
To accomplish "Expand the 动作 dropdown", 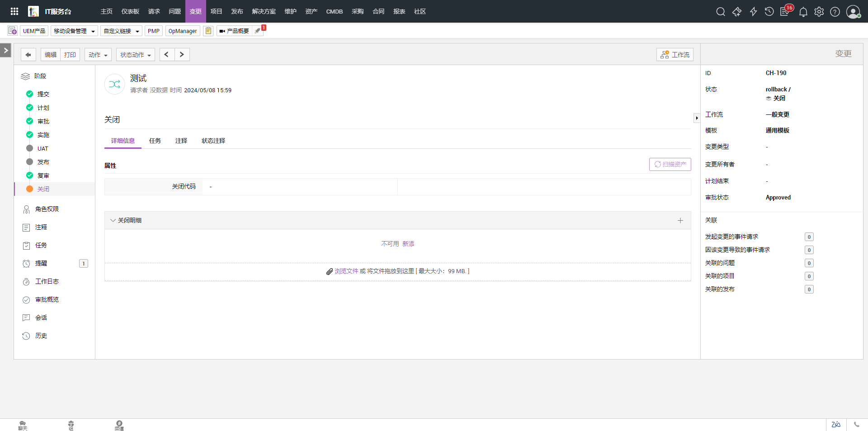I will (98, 55).
